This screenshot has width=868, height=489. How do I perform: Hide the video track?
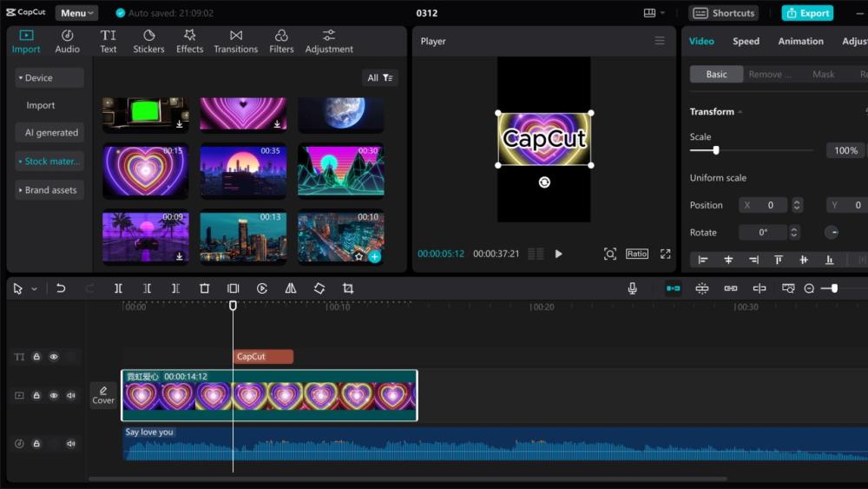click(x=54, y=395)
